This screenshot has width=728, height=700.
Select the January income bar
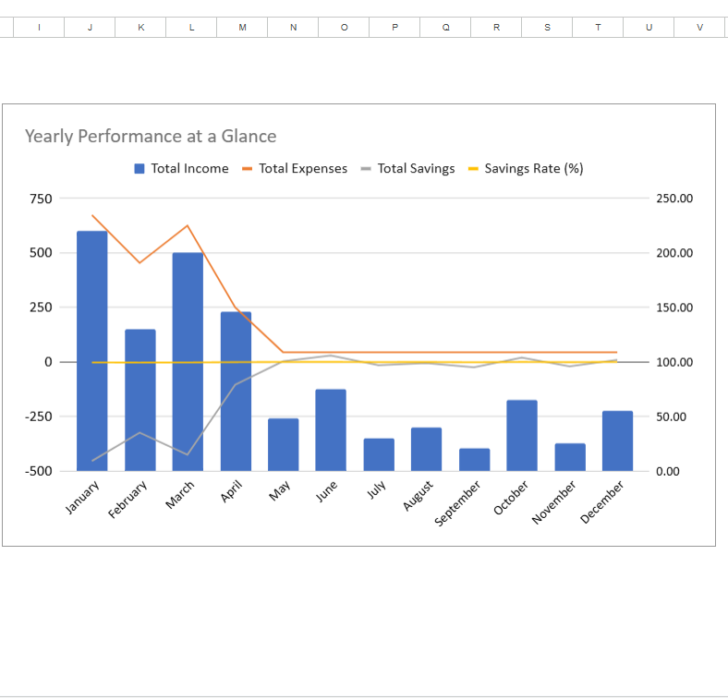pyautogui.click(x=92, y=351)
